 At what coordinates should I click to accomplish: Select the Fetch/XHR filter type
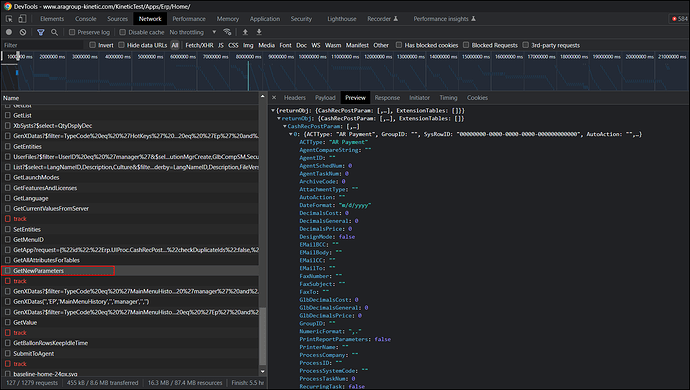coord(199,45)
